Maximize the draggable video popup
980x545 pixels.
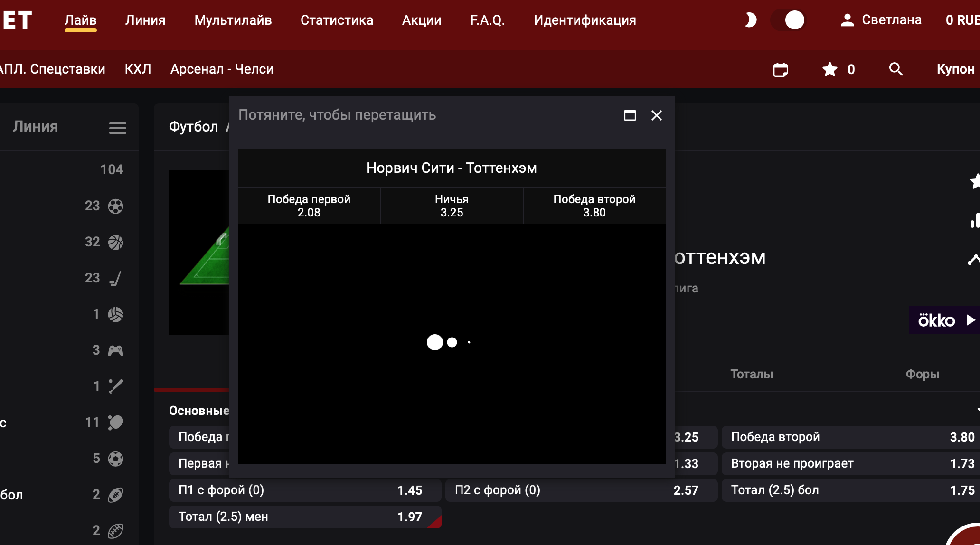630,115
